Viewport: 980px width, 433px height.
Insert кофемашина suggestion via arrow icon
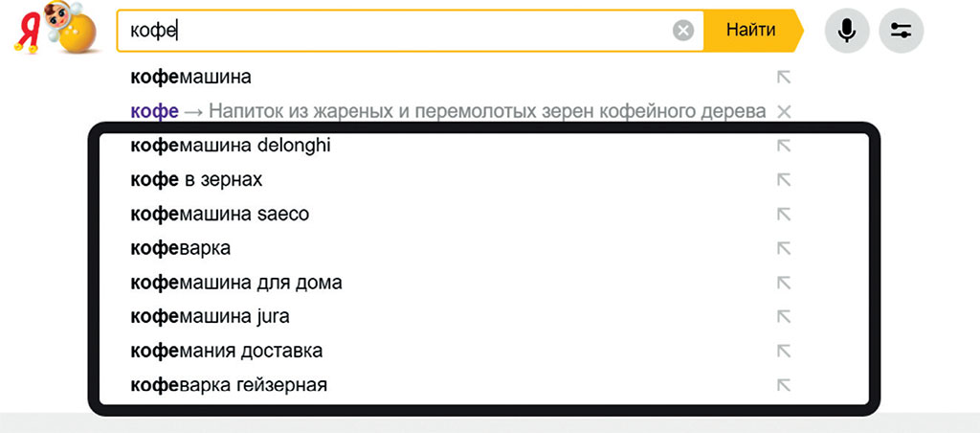click(x=784, y=77)
